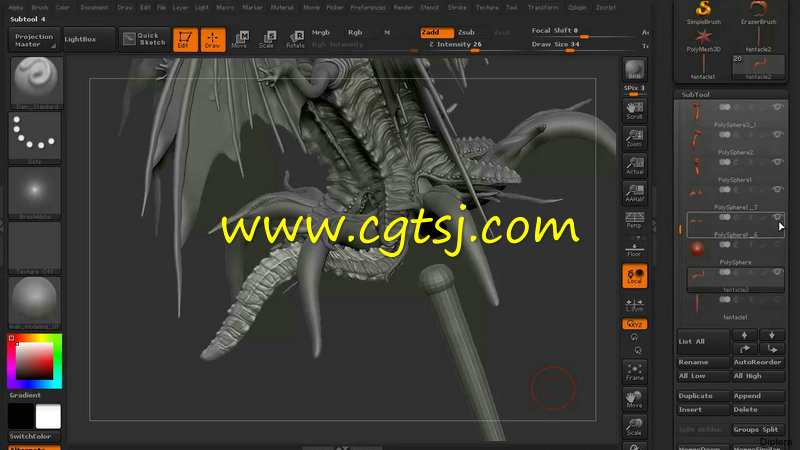The height and width of the screenshot is (450, 800).
Task: Open the Alpha menu
Action: pyautogui.click(x=15, y=8)
